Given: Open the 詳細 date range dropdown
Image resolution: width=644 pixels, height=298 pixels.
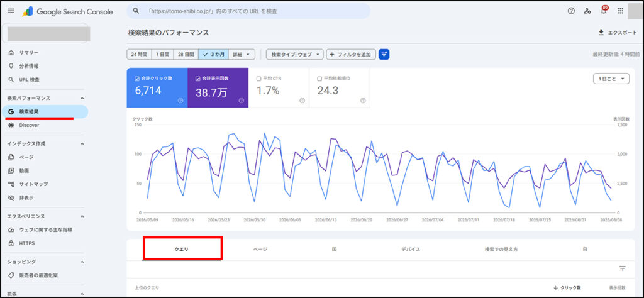Looking at the screenshot, I should click(242, 54).
